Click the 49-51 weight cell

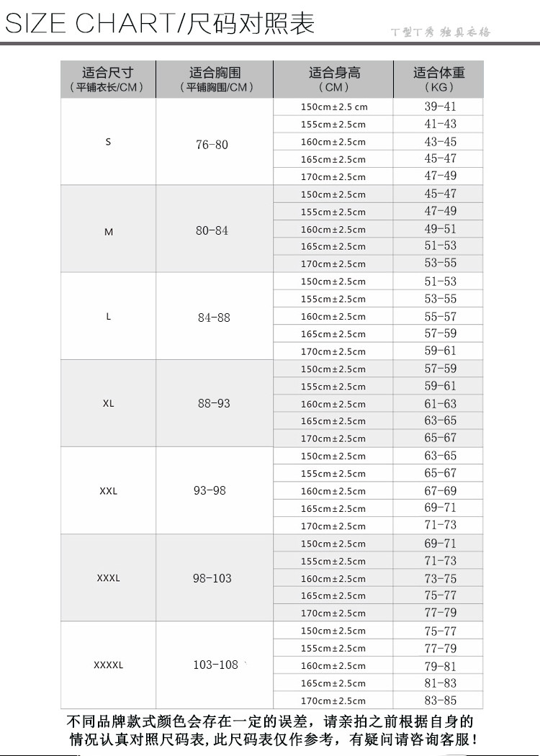(x=438, y=229)
